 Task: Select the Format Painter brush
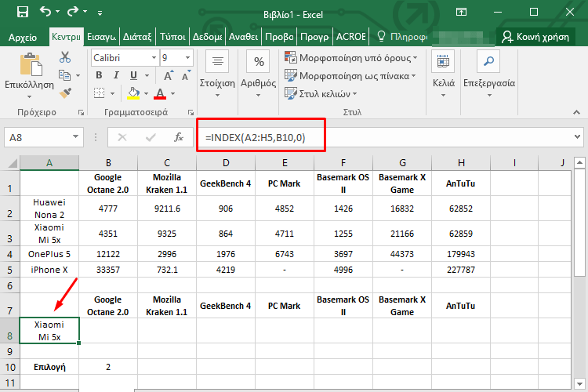(65, 93)
